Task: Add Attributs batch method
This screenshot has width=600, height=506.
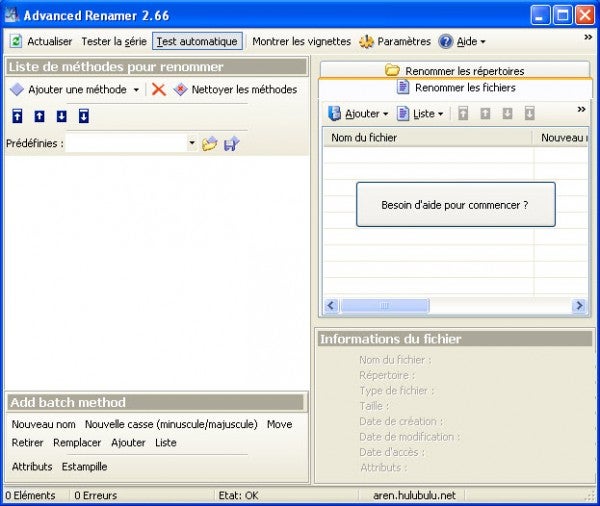Action: click(x=32, y=467)
